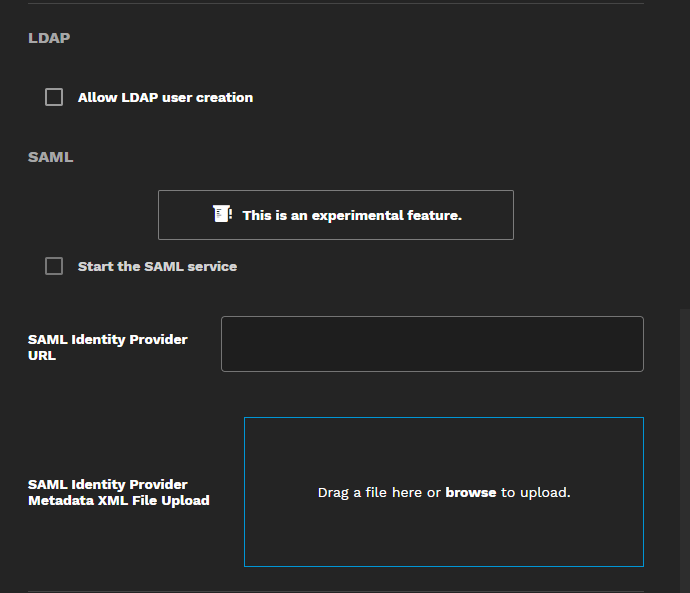Click scrollbar track above the thumb

point(684,150)
